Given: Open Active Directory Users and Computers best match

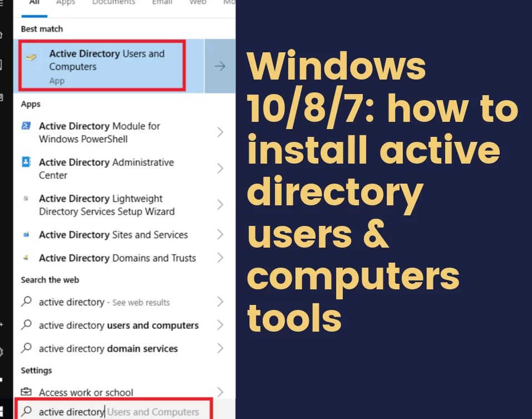Looking at the screenshot, I should pos(109,66).
